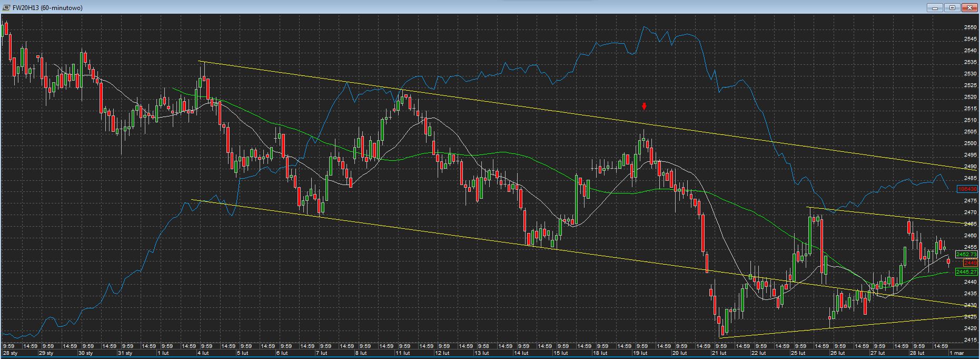The height and width of the screenshot is (359, 980).
Task: Select the 28 sty date label
Action: point(11,353)
